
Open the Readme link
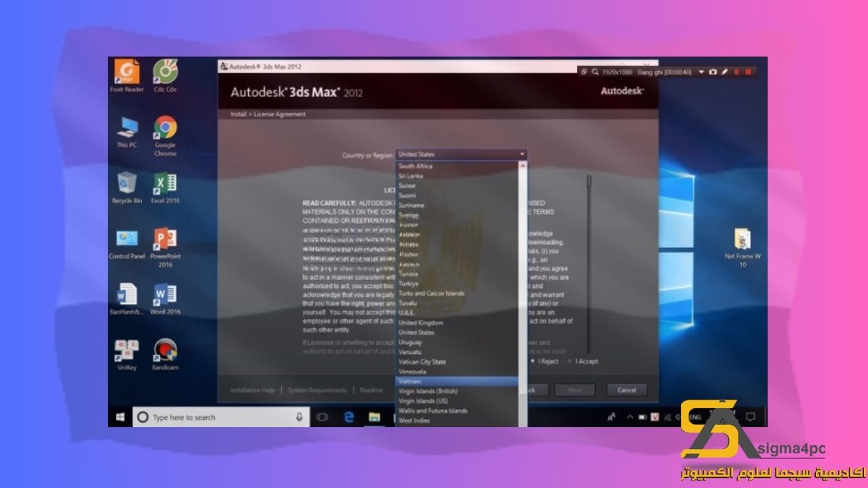click(x=371, y=390)
